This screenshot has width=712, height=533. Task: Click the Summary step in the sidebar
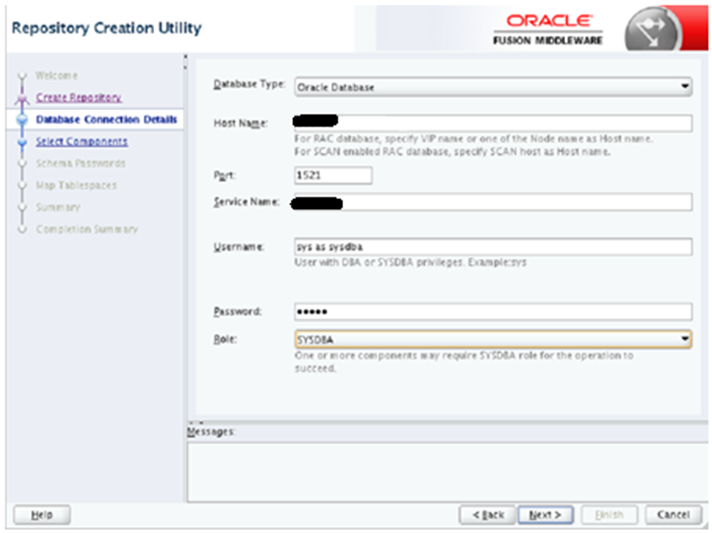pos(58,207)
